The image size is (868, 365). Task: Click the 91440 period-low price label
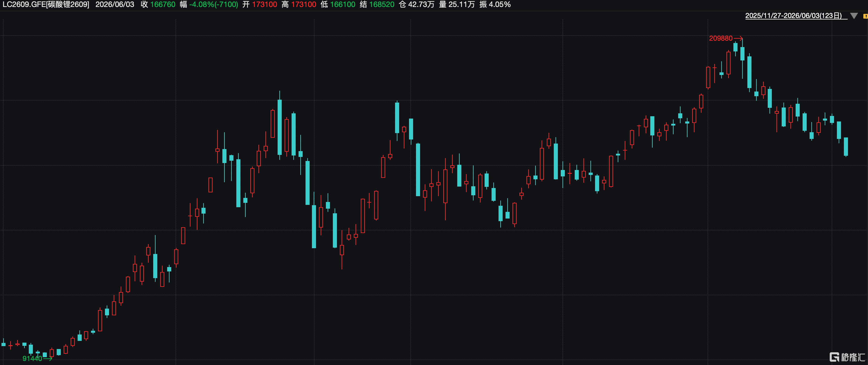point(32,358)
